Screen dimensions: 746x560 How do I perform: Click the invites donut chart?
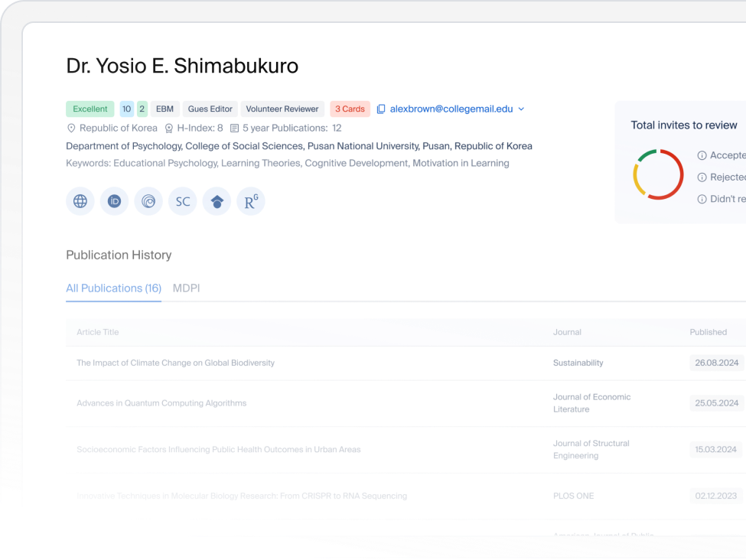coord(659,174)
